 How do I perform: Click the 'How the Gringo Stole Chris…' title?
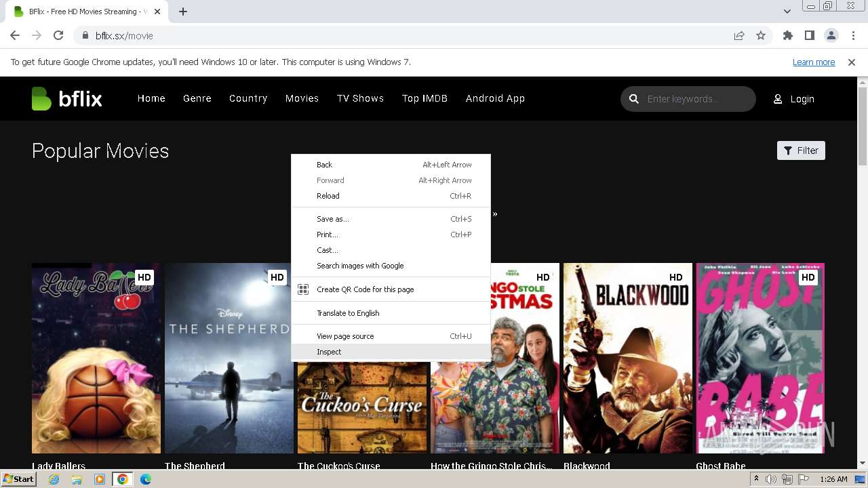491,466
